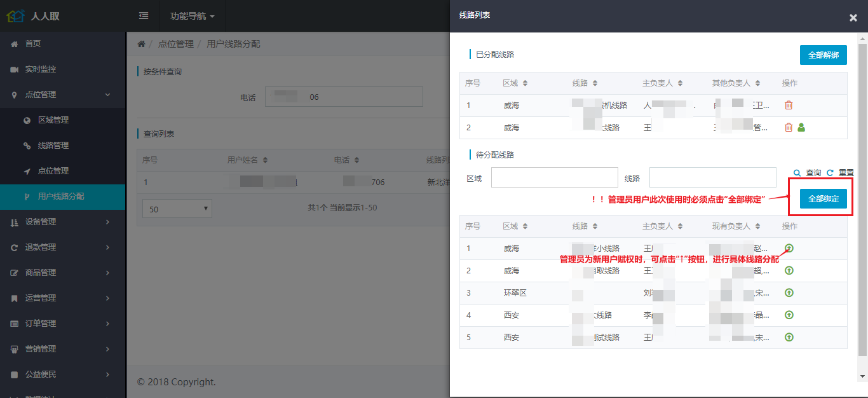Click the 全部绑定 button
This screenshot has width=868, height=398.
(x=824, y=199)
